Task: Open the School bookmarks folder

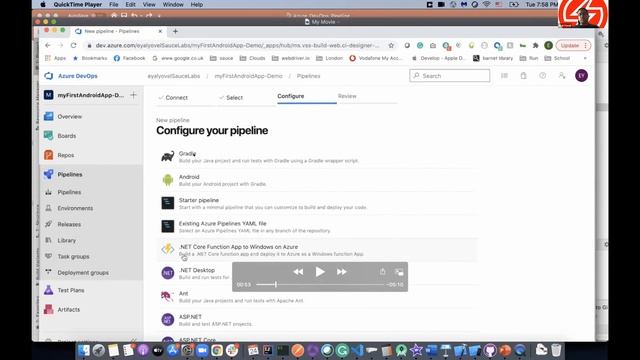Action: pyautogui.click(x=557, y=58)
